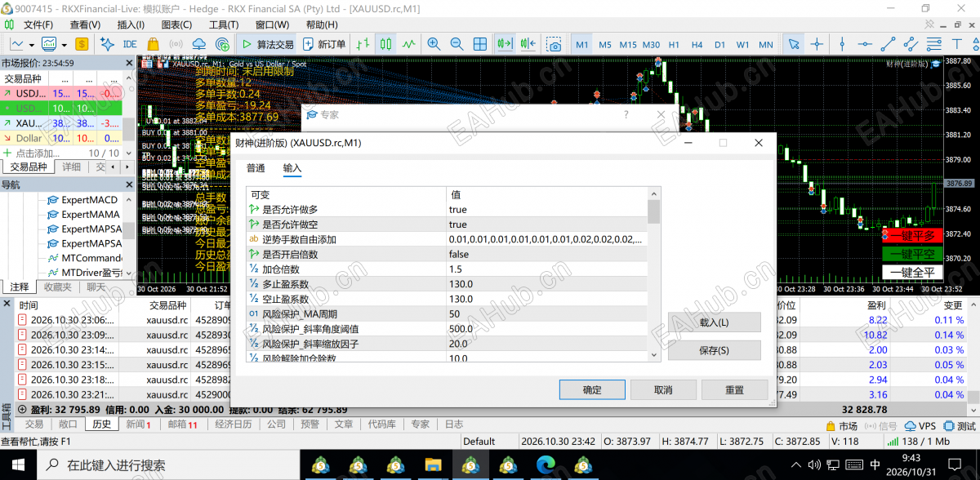Select the text label tool
980x480 pixels.
pyautogui.click(x=959, y=44)
